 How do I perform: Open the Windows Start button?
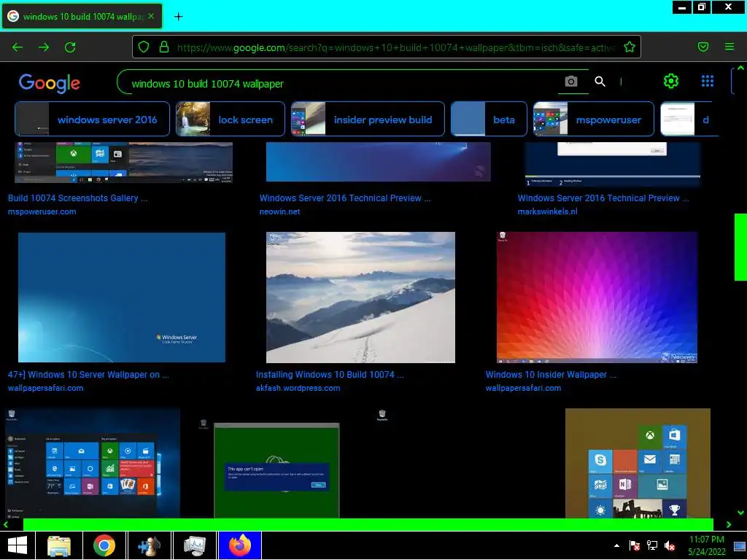point(18,545)
